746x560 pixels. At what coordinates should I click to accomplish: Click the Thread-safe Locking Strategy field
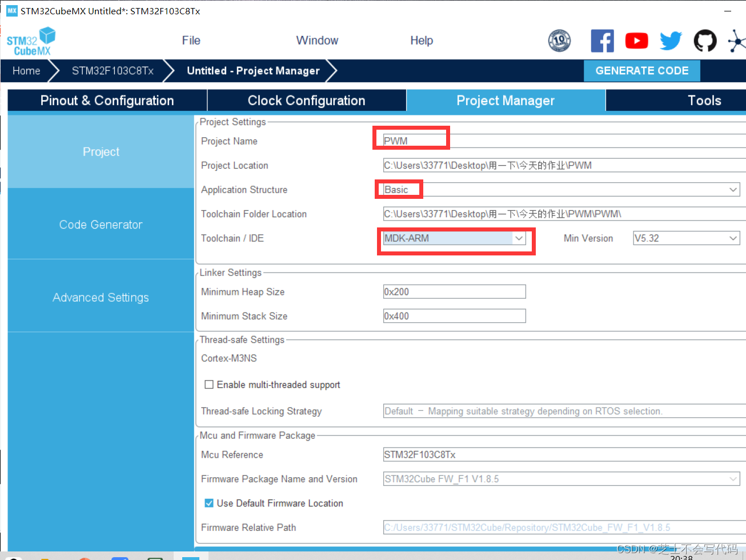564,411
